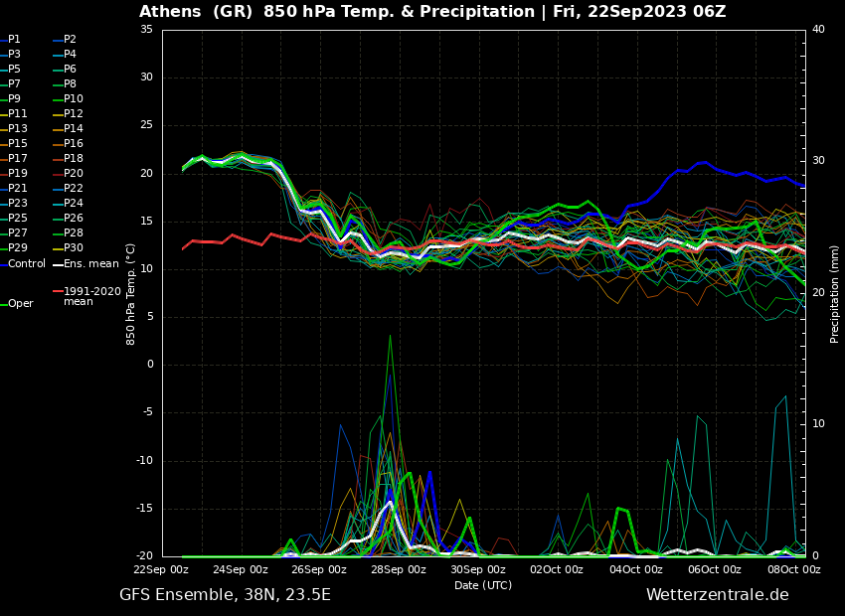Select the P30 legend entry
Screen dimensions: 845x616
tap(74, 248)
